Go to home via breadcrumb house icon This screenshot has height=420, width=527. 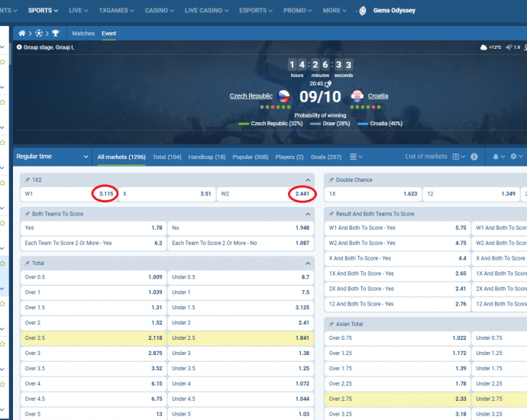pyautogui.click(x=22, y=34)
